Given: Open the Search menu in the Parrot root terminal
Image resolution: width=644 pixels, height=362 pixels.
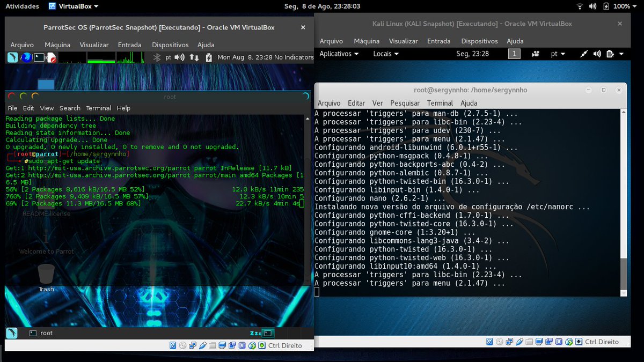Looking at the screenshot, I should [70, 108].
